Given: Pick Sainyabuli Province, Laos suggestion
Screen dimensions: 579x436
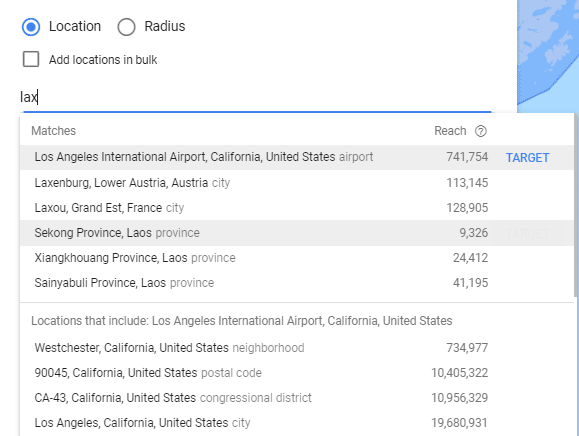Looking at the screenshot, I should tap(256, 283).
